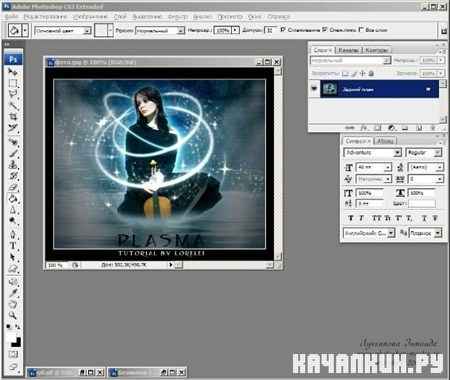Select the Rectangular Marquee tool
The image size is (450, 380).
[x=13, y=83]
